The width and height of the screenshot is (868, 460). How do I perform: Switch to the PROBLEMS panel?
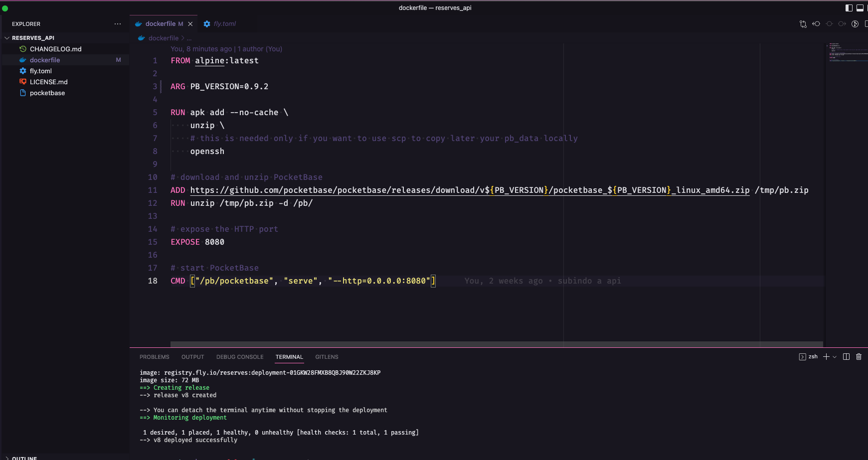pyautogui.click(x=154, y=357)
